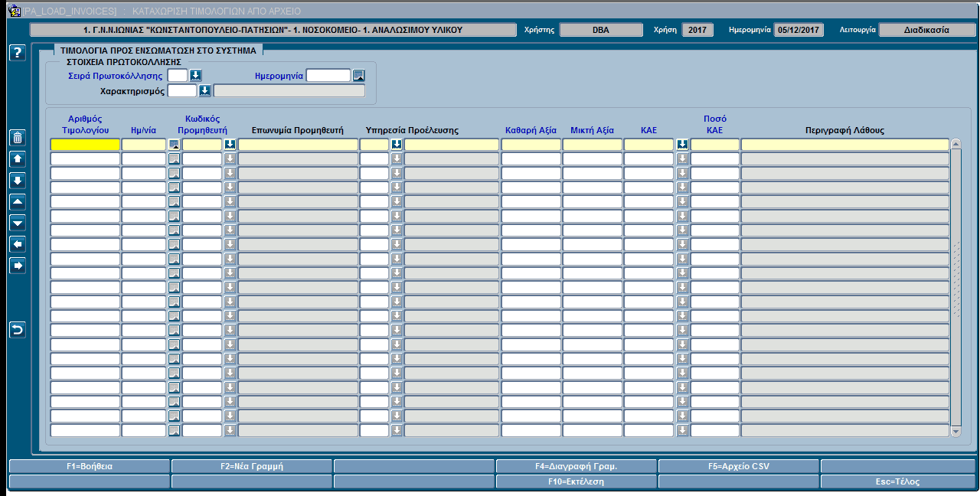Screen dimensions: 980x496
Task: Open value list for Σειρά Πρωτοκόλλησης
Action: (x=195, y=75)
